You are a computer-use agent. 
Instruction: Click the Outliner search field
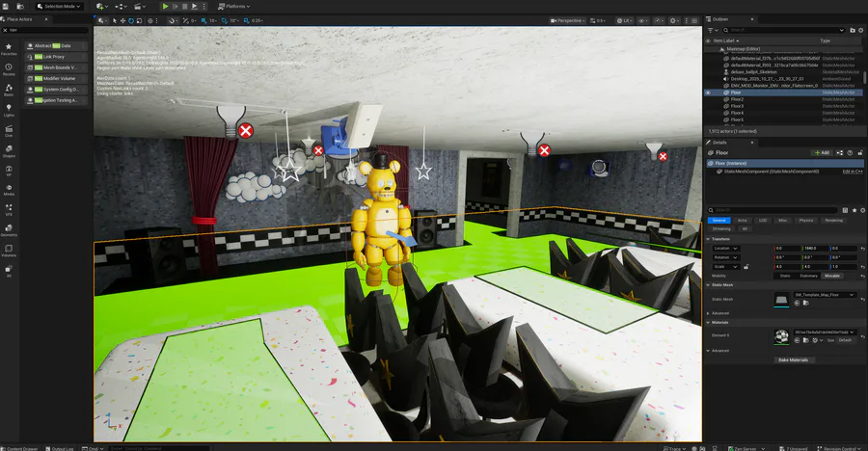(783, 30)
